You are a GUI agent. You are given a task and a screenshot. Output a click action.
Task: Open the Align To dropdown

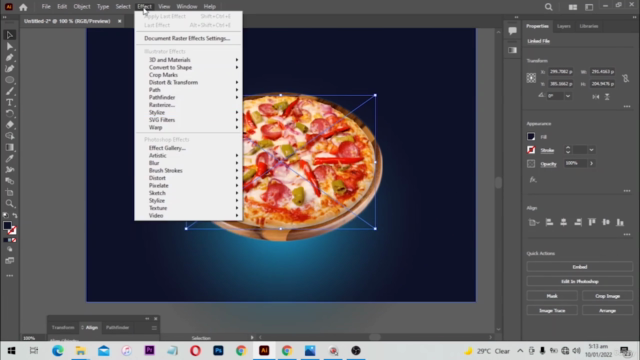pyautogui.click(x=533, y=222)
